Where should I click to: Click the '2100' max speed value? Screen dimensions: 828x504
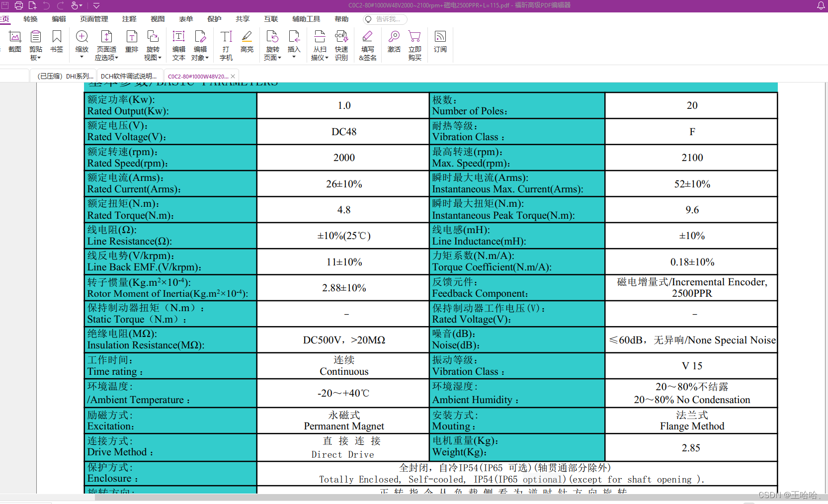[x=692, y=158]
